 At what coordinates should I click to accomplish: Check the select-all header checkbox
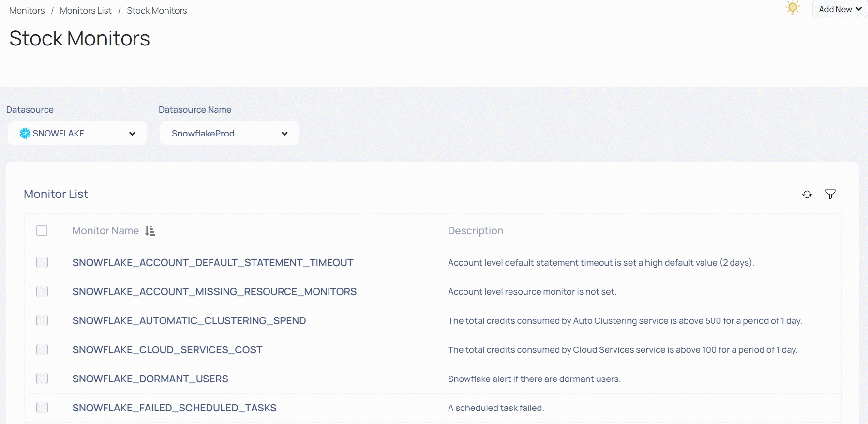[42, 230]
